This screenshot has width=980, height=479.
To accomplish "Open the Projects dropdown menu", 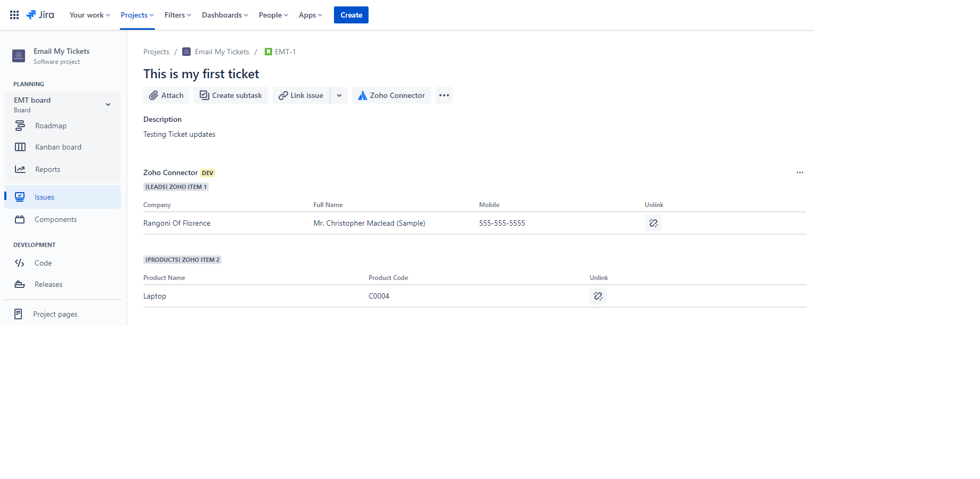I will 137,15.
